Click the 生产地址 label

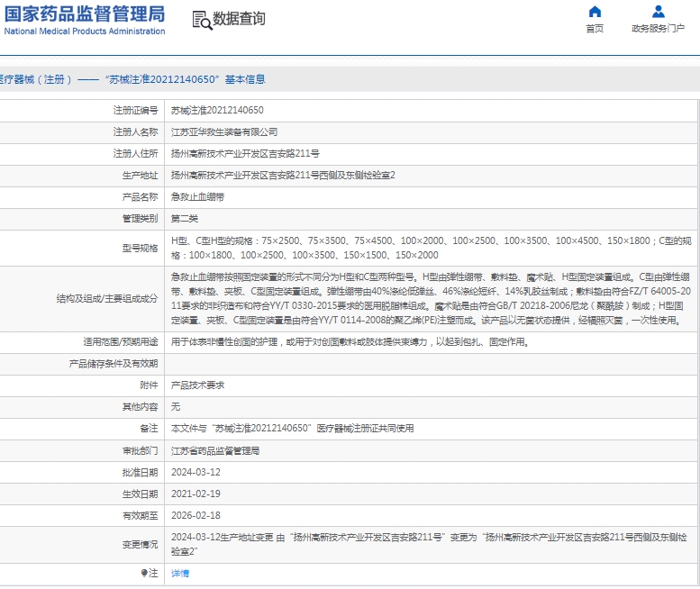pos(141,176)
